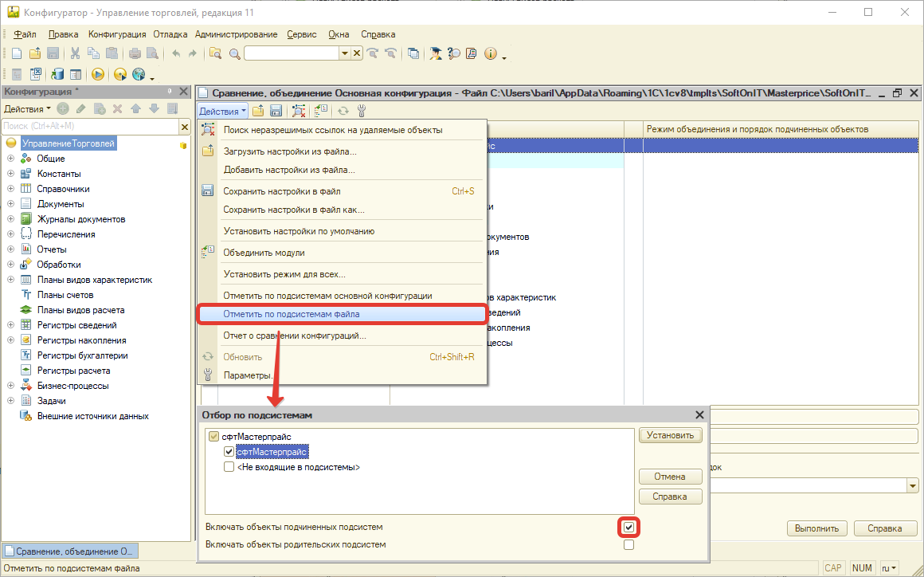Enable include parent subsystems objects checkbox
Viewport: 924px width, 577px height.
[x=629, y=545]
